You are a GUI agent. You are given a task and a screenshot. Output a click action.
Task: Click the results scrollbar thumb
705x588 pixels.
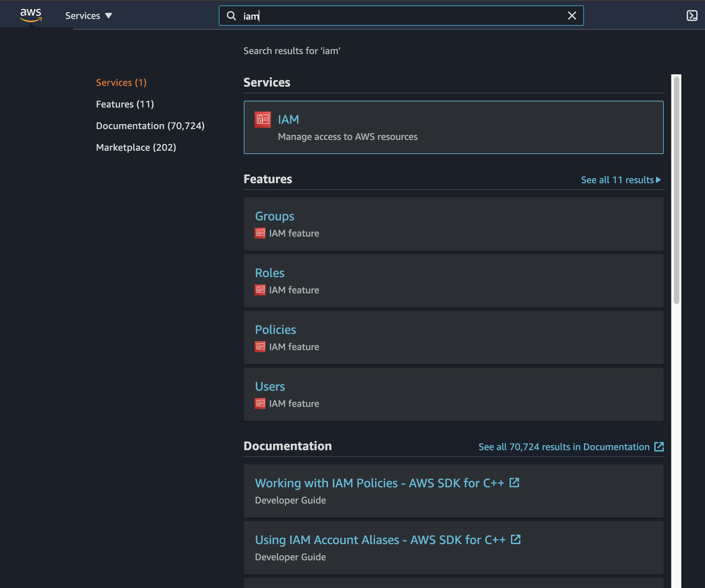[676, 189]
